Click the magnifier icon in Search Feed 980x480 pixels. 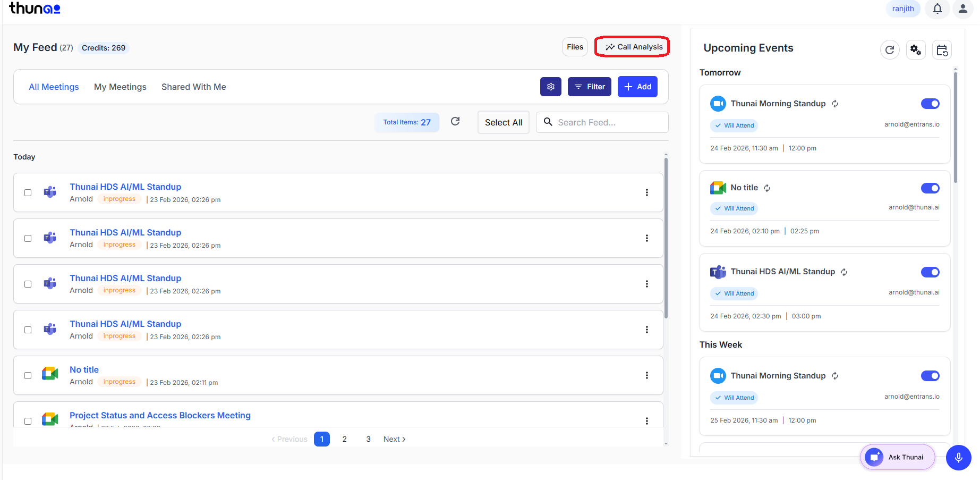pyautogui.click(x=548, y=122)
